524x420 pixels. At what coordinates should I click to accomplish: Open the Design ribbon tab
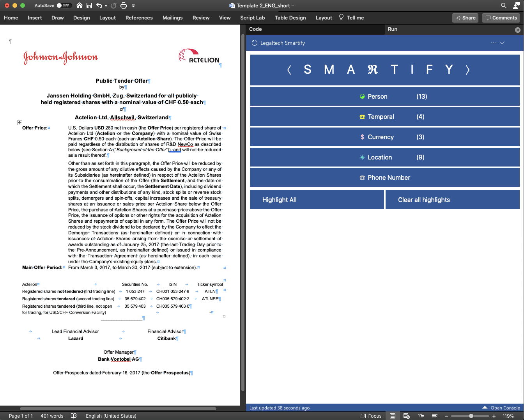click(x=81, y=18)
